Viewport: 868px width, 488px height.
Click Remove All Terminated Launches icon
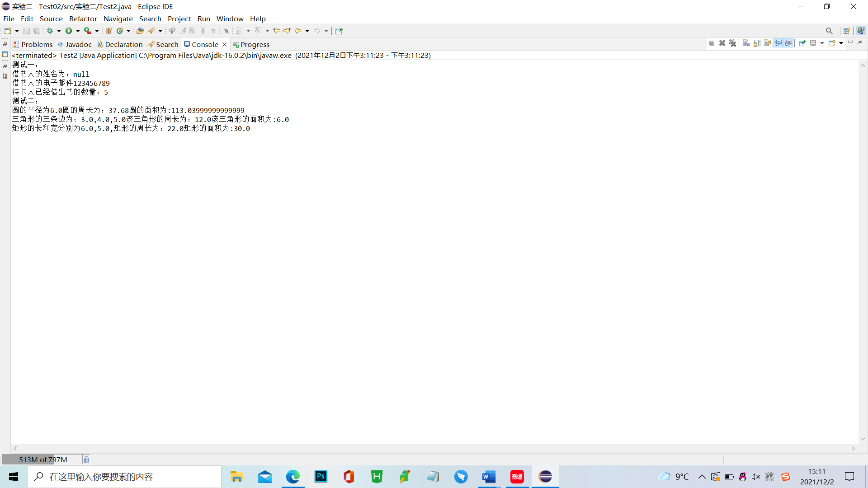pos(732,43)
